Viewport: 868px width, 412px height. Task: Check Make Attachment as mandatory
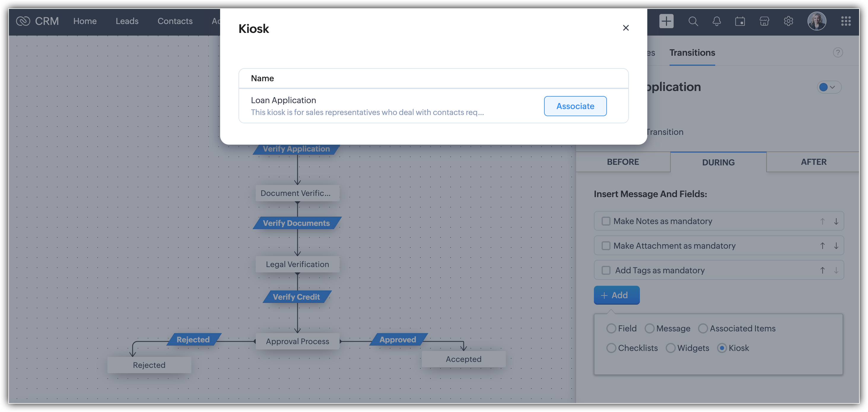click(x=606, y=246)
